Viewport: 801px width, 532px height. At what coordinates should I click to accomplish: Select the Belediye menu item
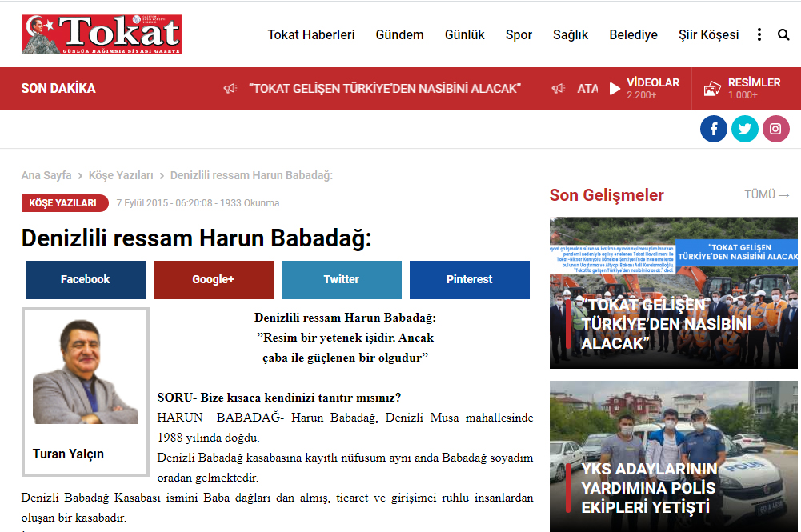(x=633, y=34)
